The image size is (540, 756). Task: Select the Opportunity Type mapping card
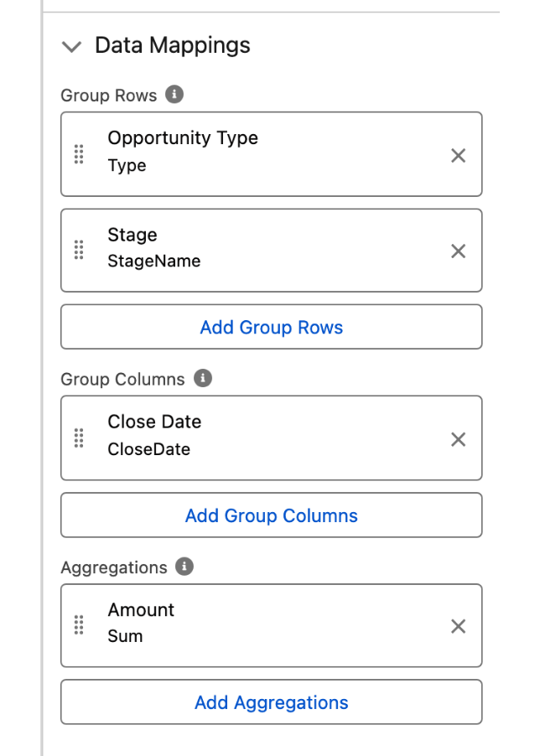tap(272, 154)
